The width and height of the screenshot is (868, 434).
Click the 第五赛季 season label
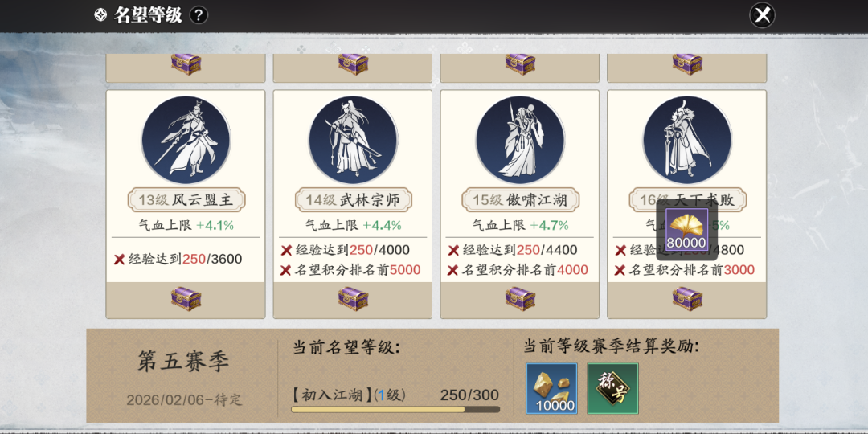click(183, 362)
